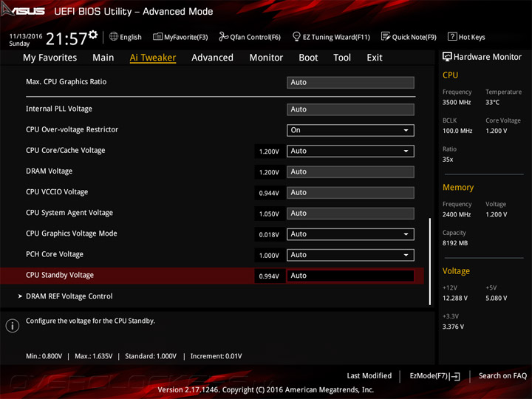Open Qfan Control fan icon
Viewport: 532px width, 399px height.
pos(223,37)
